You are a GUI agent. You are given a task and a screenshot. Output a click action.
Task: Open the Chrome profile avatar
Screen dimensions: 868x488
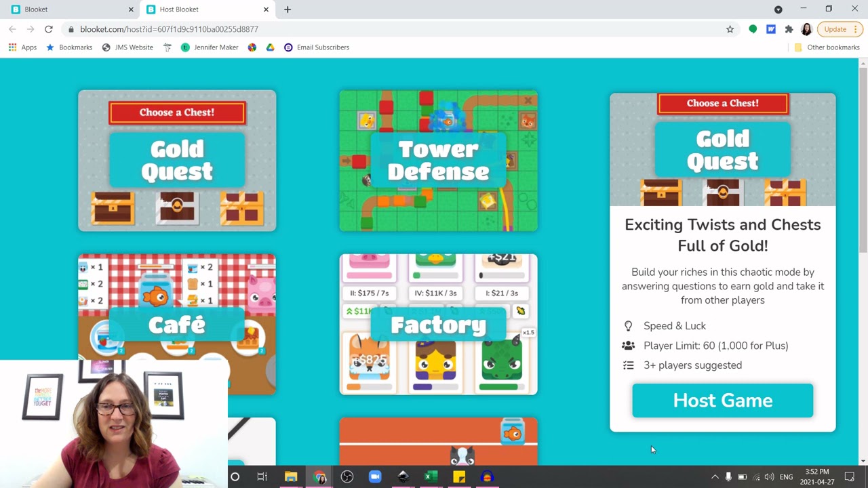[806, 29]
